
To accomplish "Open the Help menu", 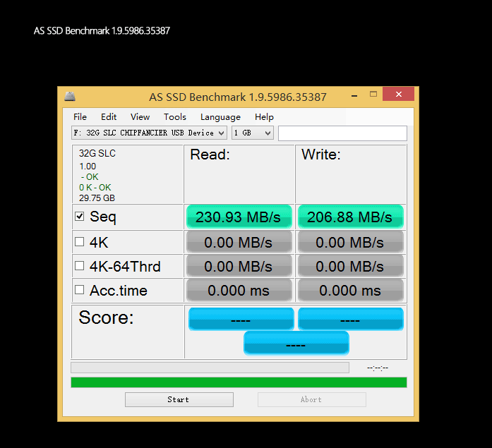I will pos(264,117).
